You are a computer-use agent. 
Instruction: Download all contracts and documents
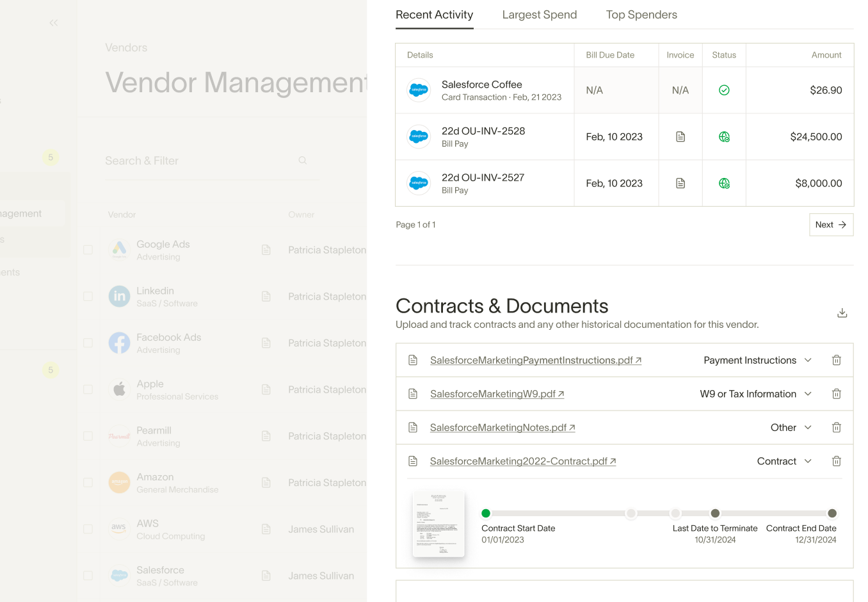[x=842, y=313]
